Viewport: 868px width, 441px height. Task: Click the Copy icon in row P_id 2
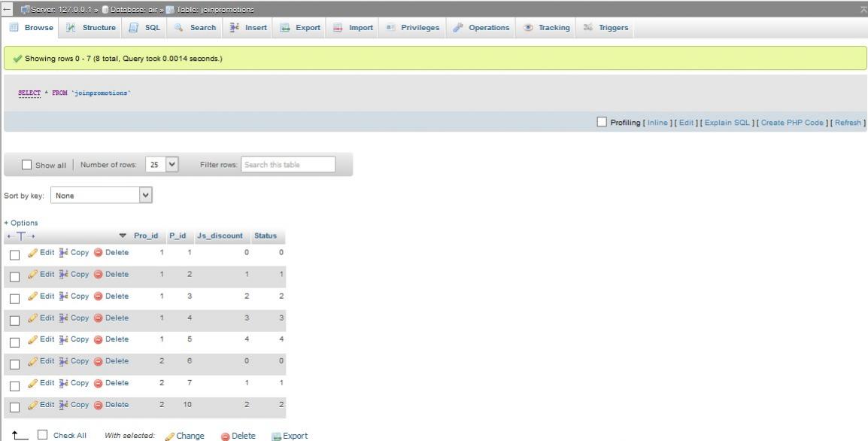pos(64,274)
